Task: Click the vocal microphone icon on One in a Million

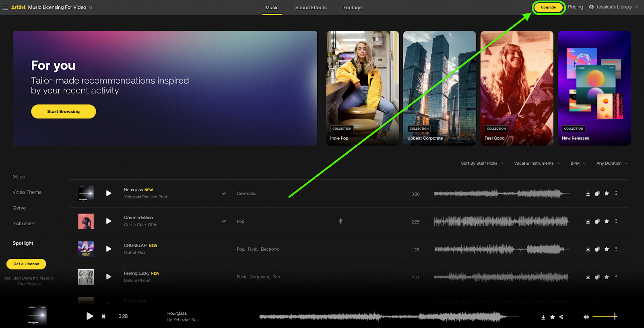Action: point(341,221)
